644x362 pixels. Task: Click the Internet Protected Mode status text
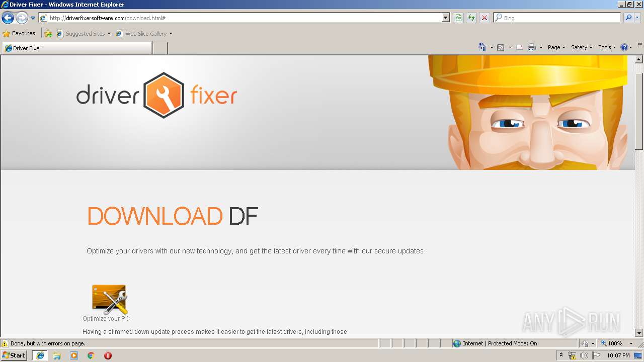tap(500, 344)
